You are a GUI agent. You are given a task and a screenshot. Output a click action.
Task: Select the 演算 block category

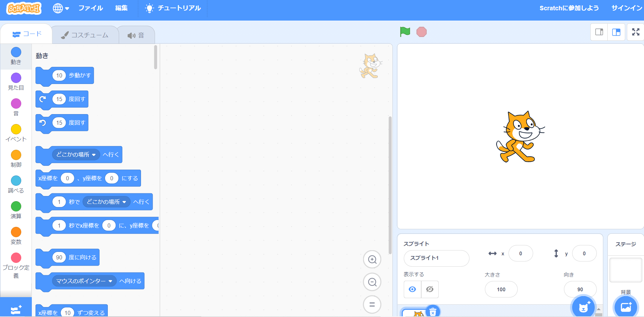16,210
